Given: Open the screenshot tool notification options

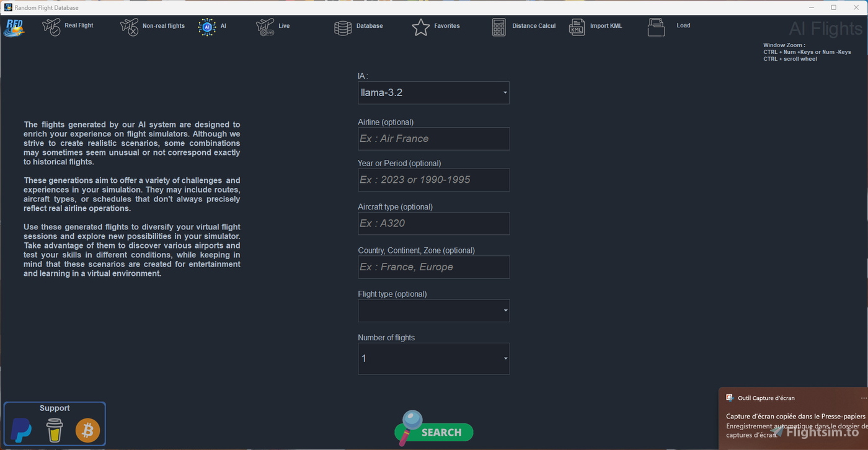Looking at the screenshot, I should click(863, 398).
